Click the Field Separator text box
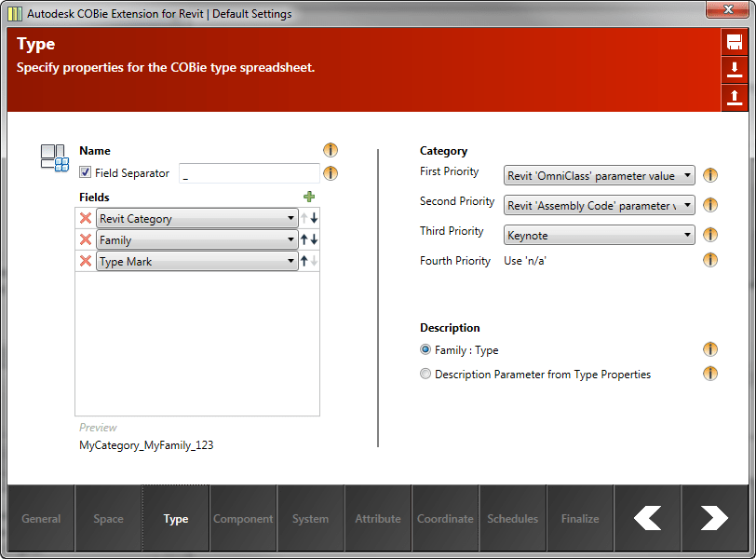This screenshot has height=559, width=756. [249, 173]
